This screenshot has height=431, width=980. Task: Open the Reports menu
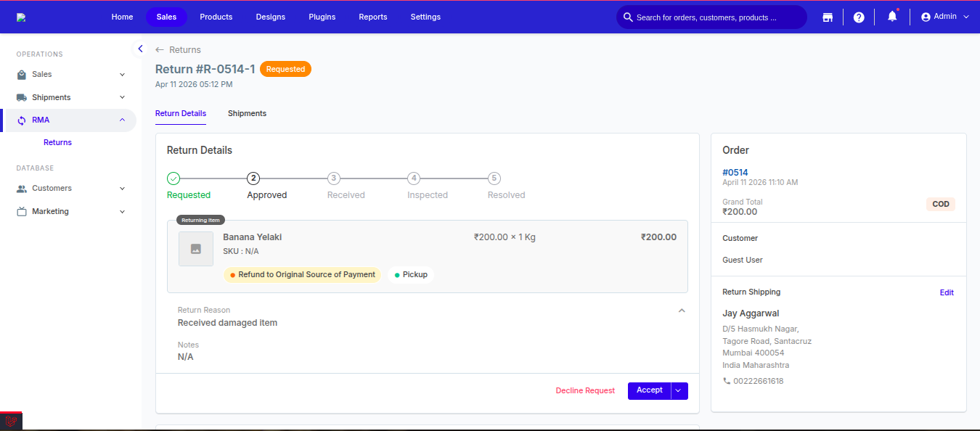(x=373, y=17)
